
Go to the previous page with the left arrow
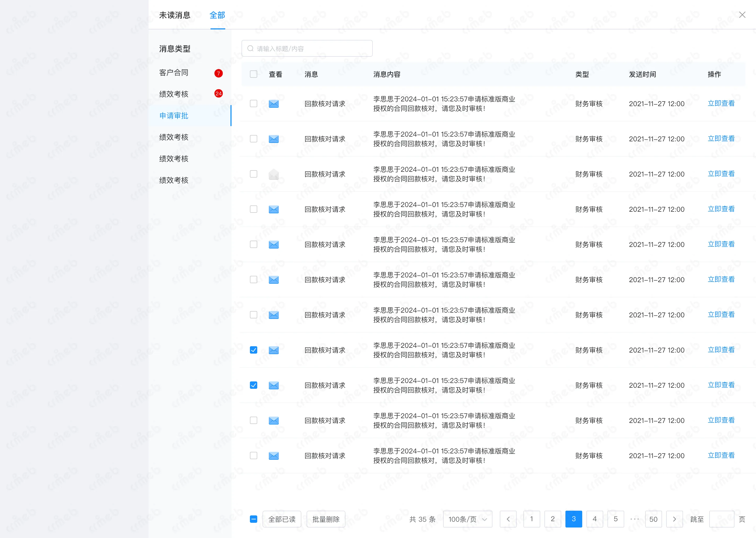pyautogui.click(x=508, y=519)
